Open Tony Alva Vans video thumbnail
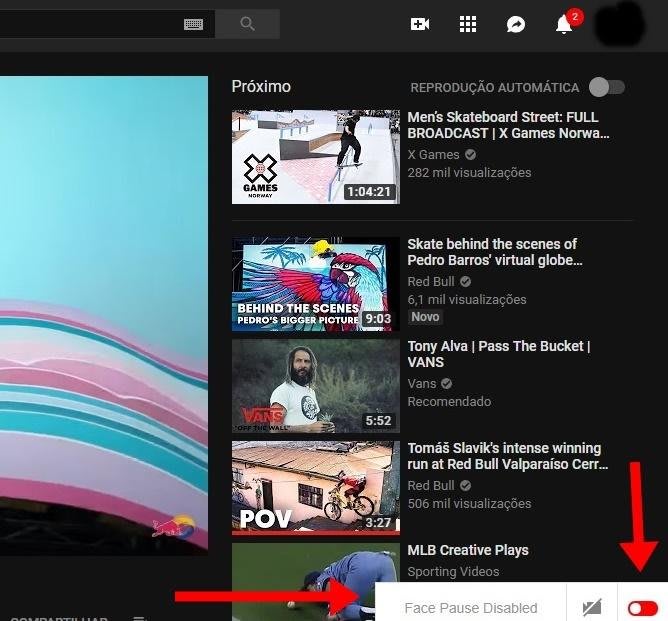 coord(315,386)
